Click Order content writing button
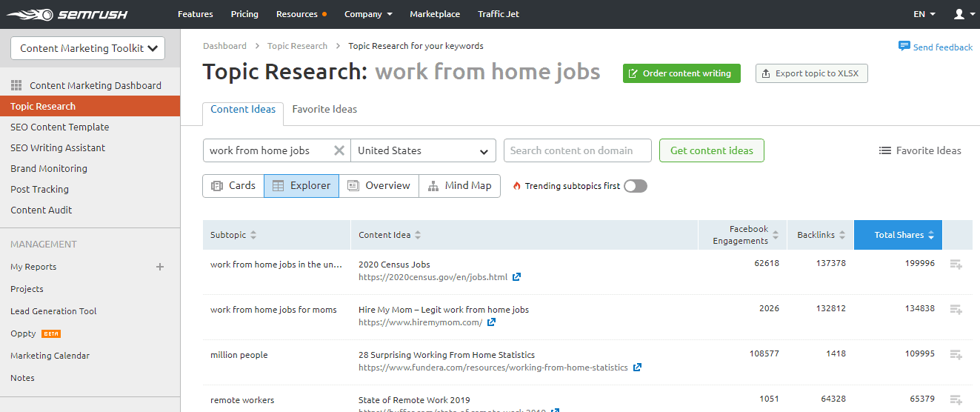Viewport: 980px width, 412px height. (x=681, y=73)
